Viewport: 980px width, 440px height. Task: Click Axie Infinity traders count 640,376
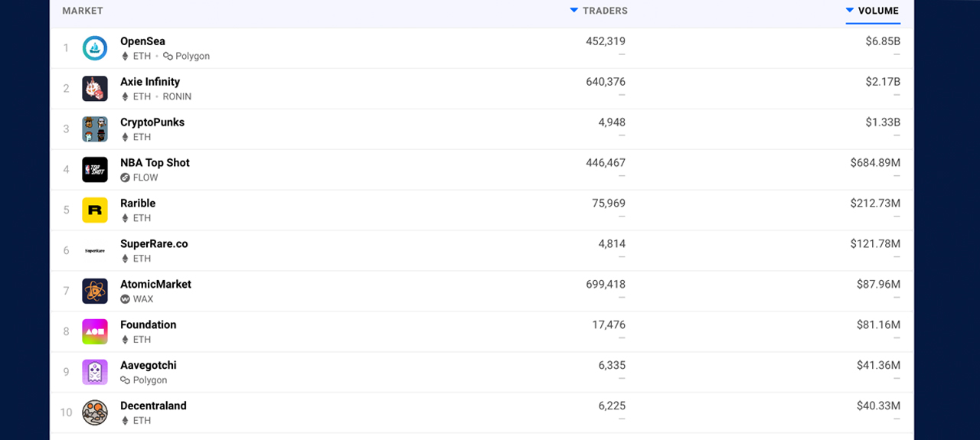pyautogui.click(x=606, y=82)
